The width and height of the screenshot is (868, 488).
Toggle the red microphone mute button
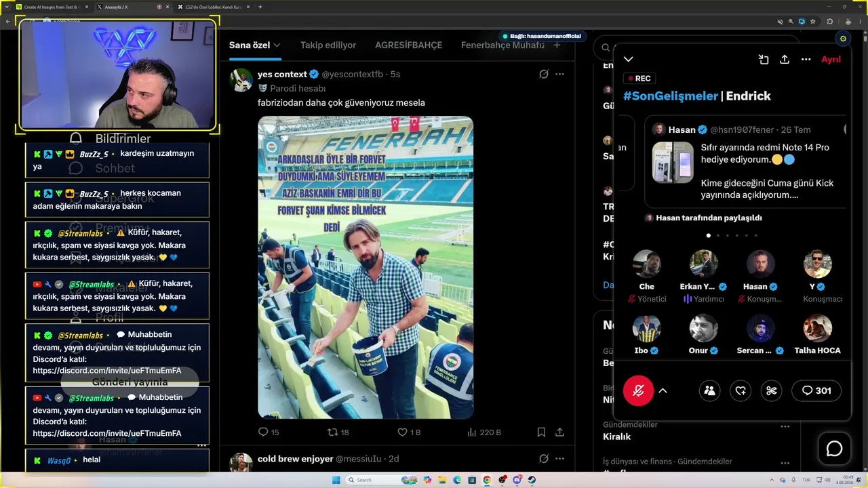coord(638,390)
